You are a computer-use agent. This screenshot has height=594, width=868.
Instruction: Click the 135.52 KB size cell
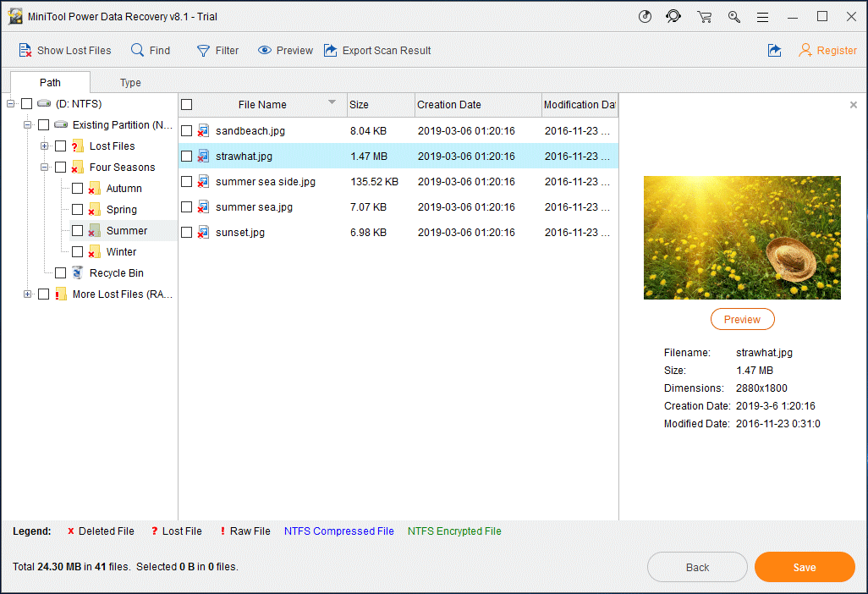coord(374,182)
